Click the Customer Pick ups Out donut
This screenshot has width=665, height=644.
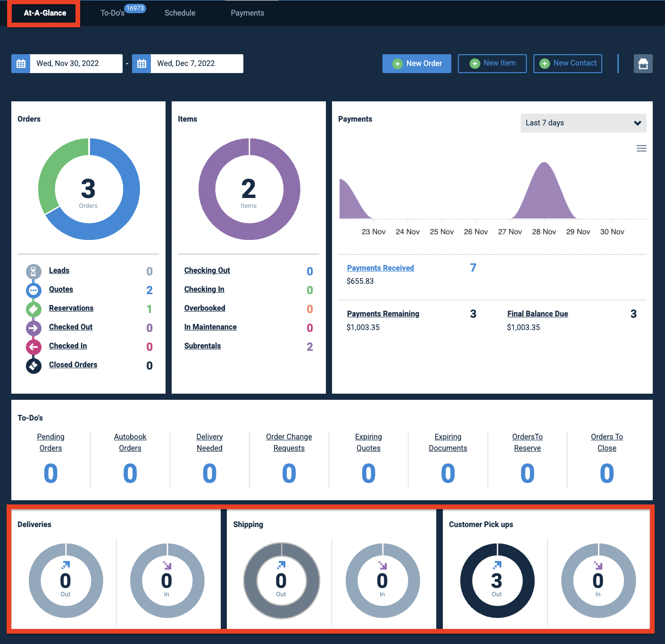click(497, 580)
